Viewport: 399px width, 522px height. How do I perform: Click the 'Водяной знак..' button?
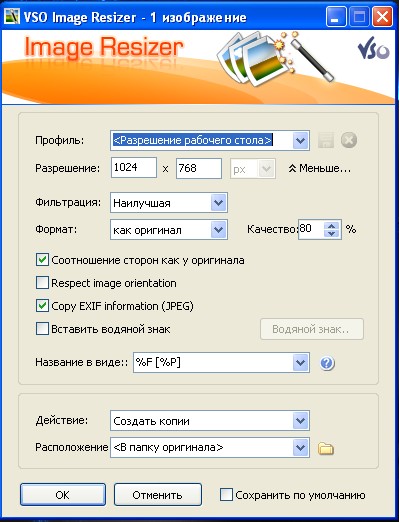point(312,329)
